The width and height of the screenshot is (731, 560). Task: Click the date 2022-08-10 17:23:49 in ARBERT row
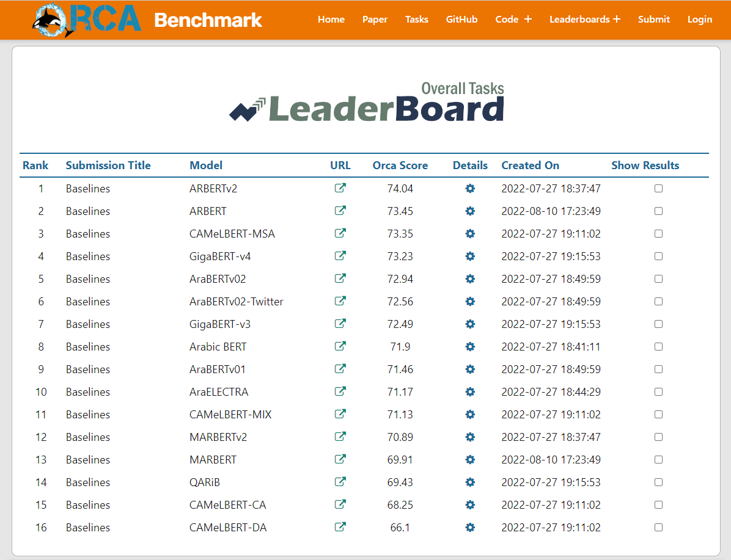tap(551, 211)
